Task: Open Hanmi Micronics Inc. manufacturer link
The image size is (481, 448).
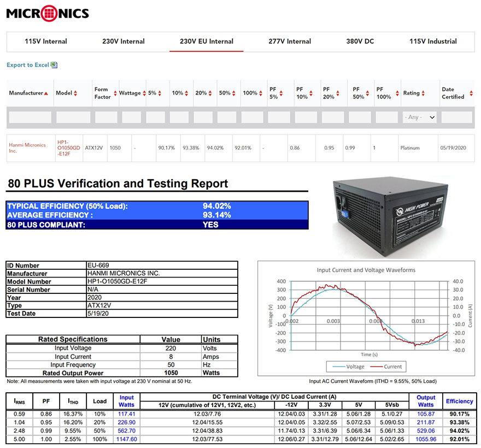Action: point(27,148)
